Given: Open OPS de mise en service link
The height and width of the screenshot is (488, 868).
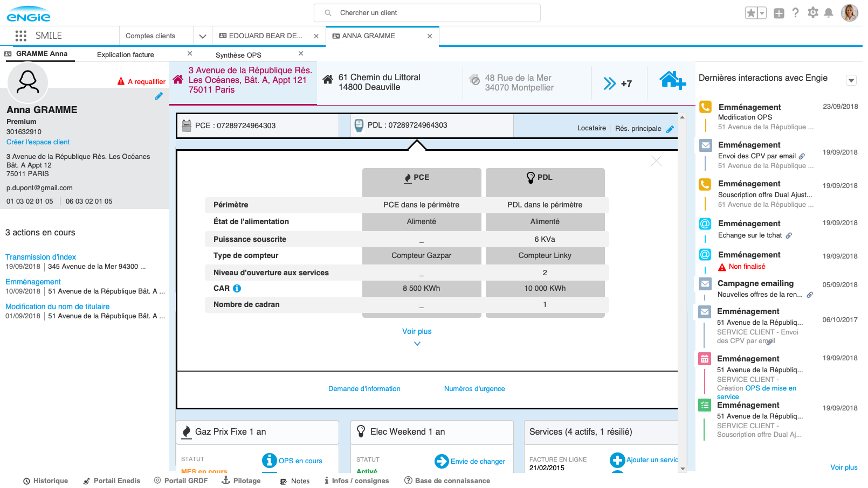Looking at the screenshot, I should tap(757, 392).
